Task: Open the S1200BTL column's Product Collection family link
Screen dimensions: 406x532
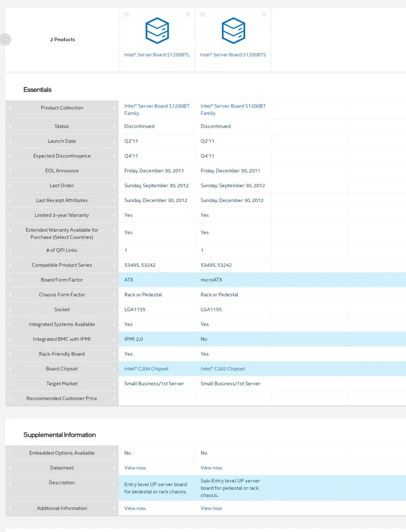Action: [x=157, y=110]
